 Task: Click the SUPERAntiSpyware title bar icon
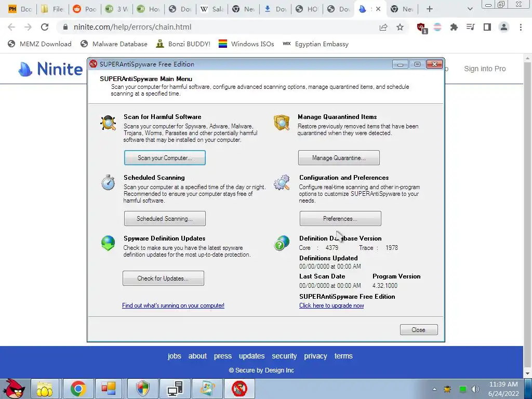coord(94,64)
